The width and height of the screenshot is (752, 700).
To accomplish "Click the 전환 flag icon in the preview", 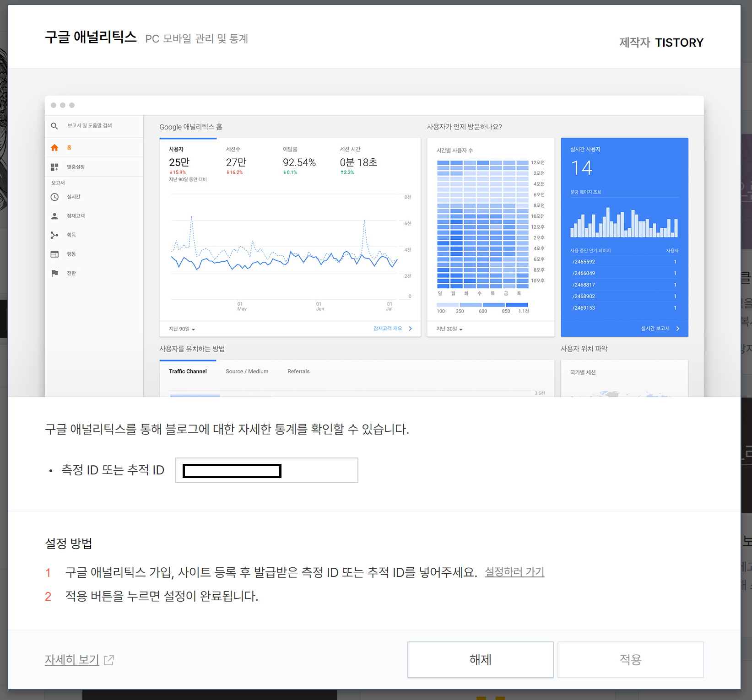I will [54, 273].
